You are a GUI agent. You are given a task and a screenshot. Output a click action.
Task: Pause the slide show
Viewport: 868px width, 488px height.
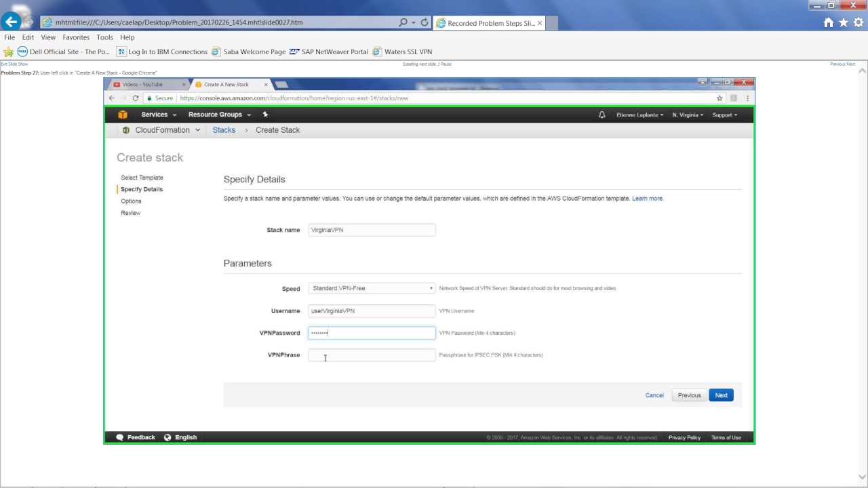tap(446, 64)
